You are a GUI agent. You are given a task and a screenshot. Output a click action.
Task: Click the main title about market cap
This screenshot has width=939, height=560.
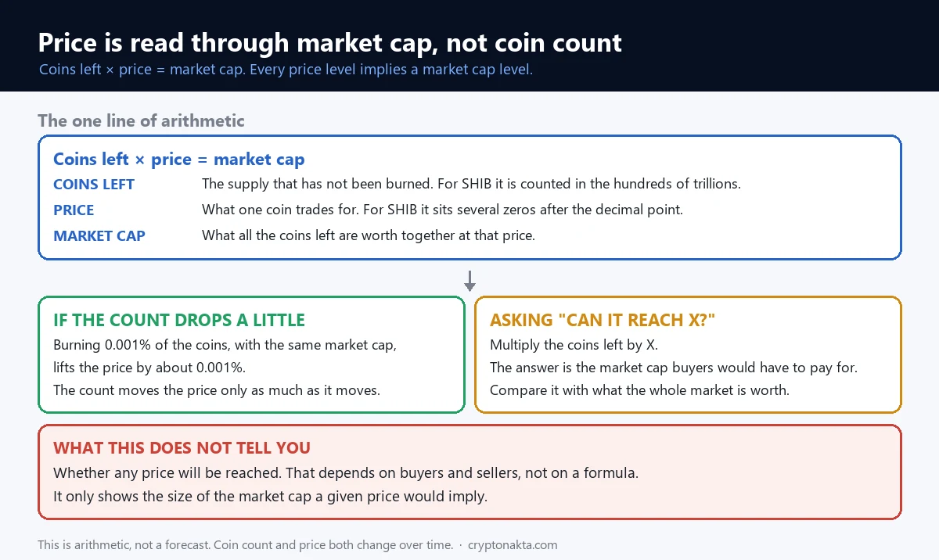click(x=330, y=41)
